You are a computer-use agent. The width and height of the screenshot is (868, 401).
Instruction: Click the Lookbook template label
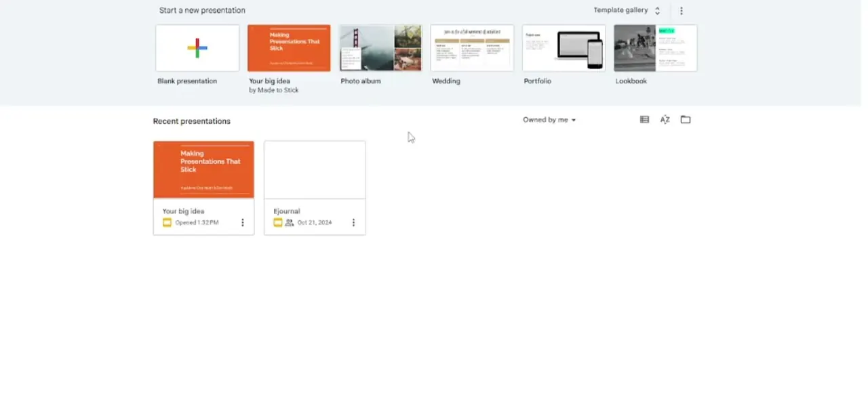pos(631,81)
